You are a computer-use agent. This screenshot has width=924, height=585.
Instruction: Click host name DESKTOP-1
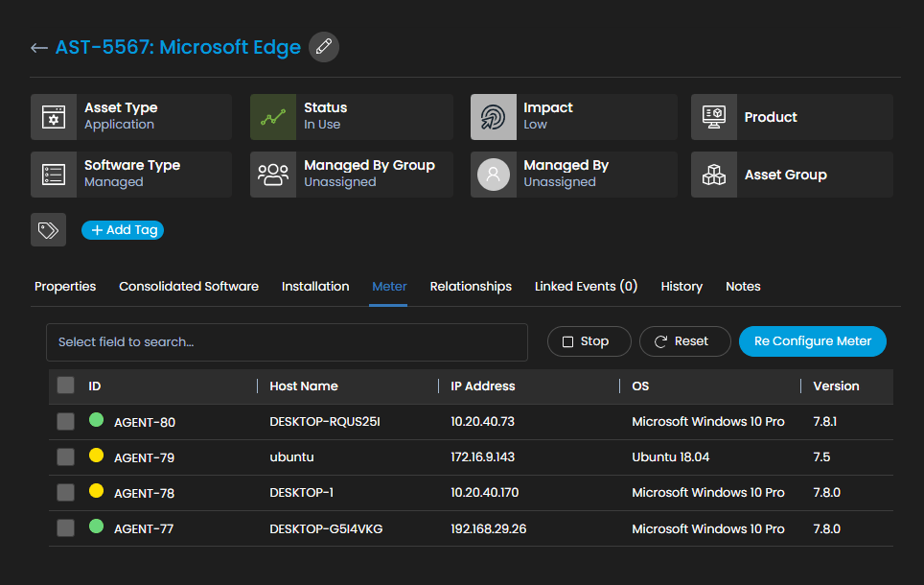tap(301, 492)
